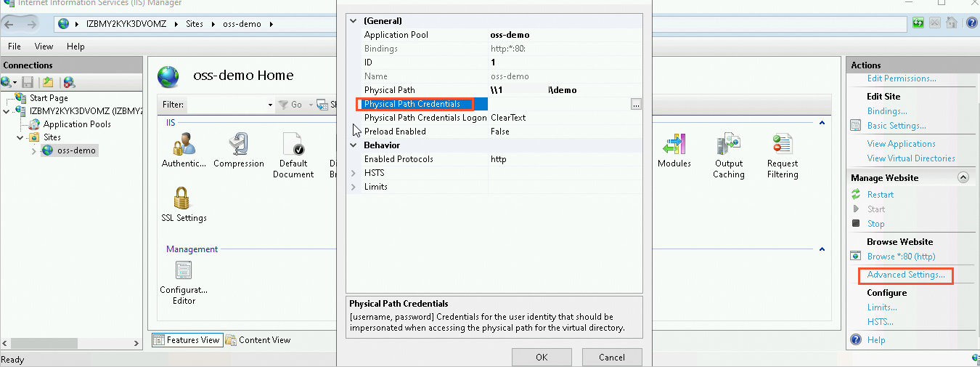Click the HSTS... link under Configure
The image size is (980, 367).
(880, 322)
